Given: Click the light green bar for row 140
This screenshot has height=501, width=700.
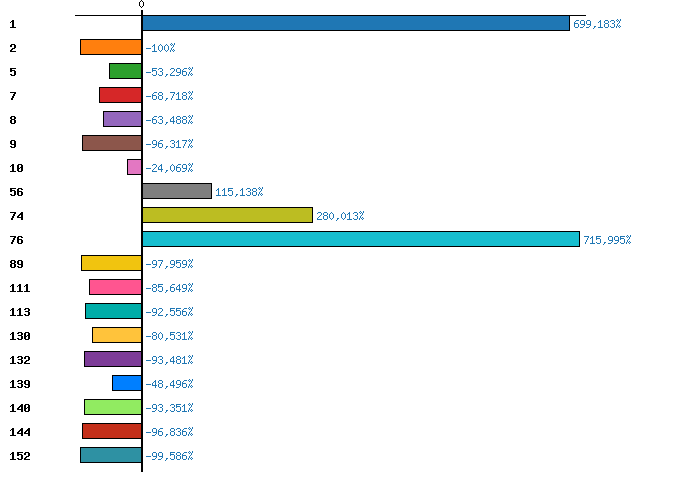Looking at the screenshot, I should point(113,407).
